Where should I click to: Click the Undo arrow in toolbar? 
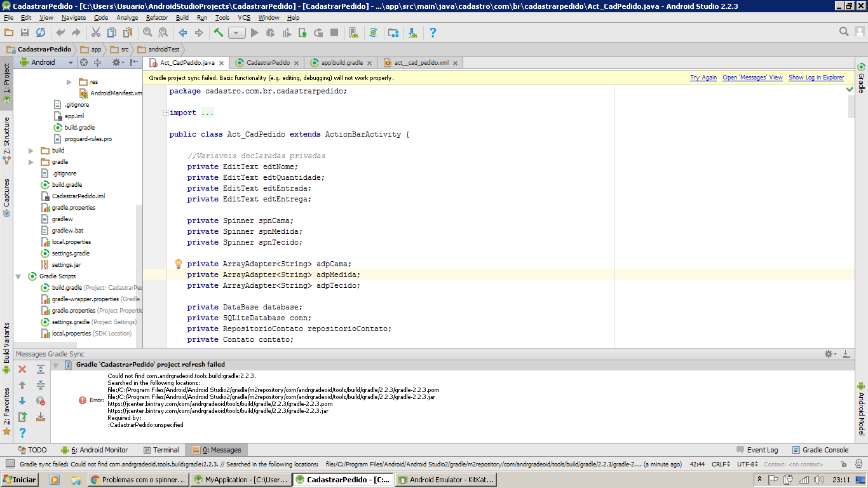[x=60, y=32]
